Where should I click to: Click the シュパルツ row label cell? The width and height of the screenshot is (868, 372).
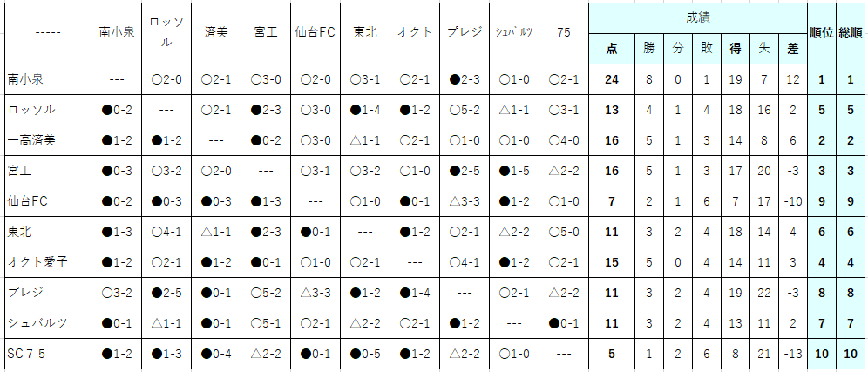click(49, 322)
